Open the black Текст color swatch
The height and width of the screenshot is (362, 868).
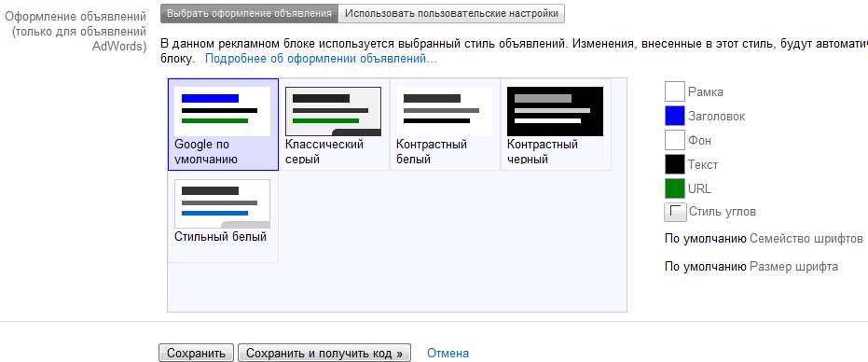tap(675, 164)
